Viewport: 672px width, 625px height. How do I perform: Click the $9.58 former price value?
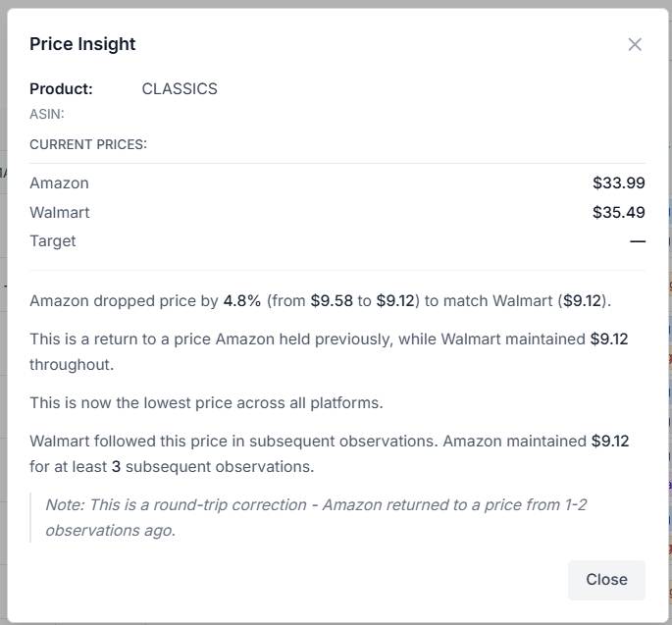coord(332,301)
